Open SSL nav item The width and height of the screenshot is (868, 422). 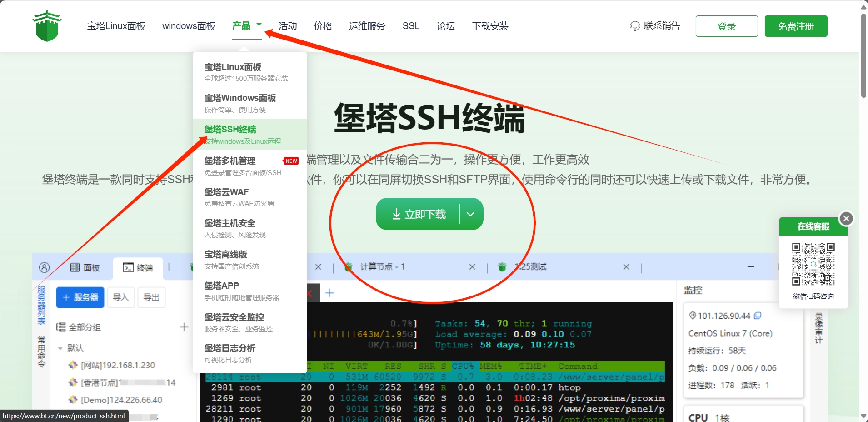[x=411, y=26]
